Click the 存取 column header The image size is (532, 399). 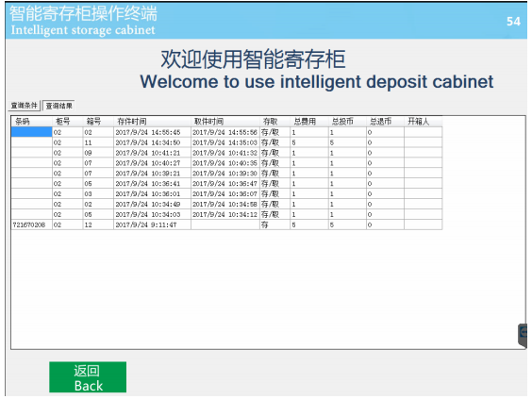(274, 122)
